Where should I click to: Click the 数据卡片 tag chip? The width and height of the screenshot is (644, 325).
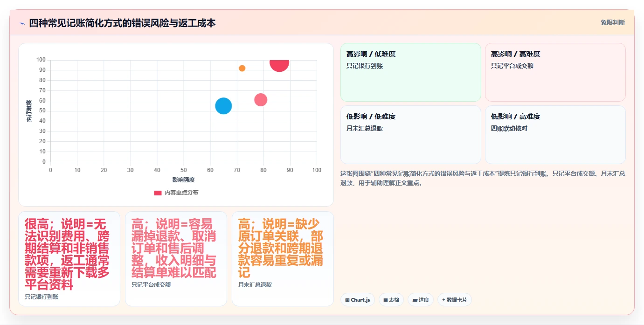pyautogui.click(x=455, y=300)
